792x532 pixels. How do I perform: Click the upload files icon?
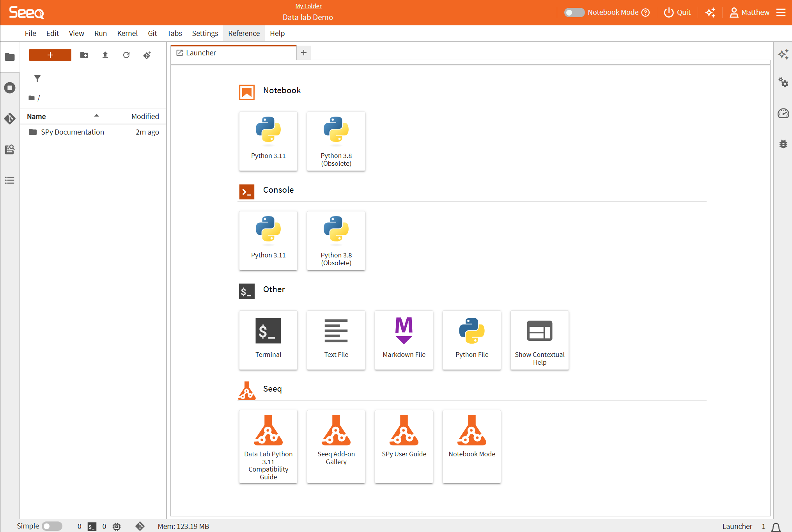[x=105, y=55]
